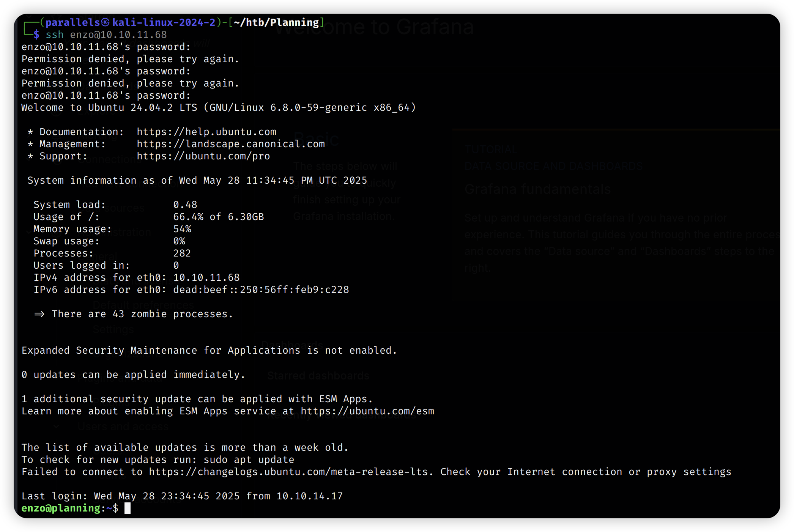Click the double arrow before zombie processes
Image resolution: width=794 pixels, height=532 pixels.
[x=39, y=314]
